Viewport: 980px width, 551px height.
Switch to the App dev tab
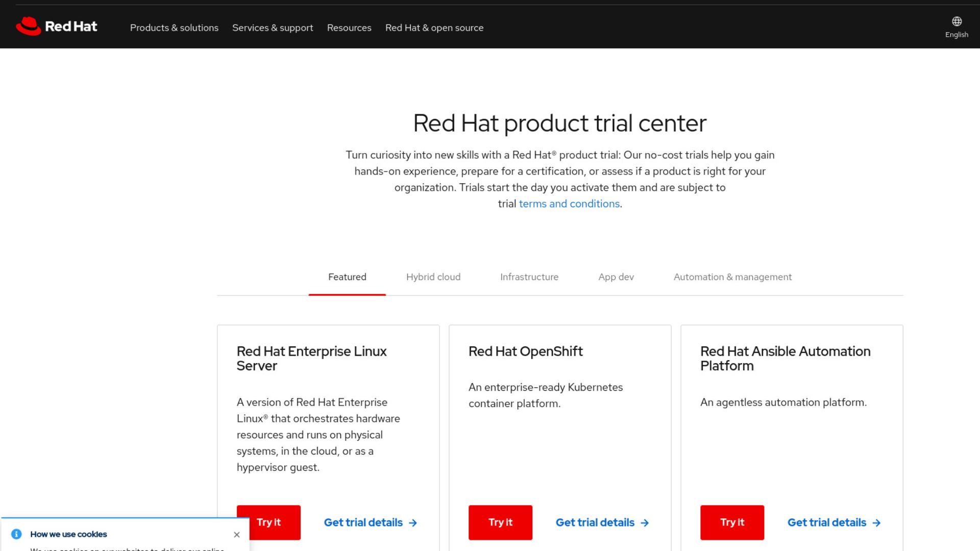(616, 277)
